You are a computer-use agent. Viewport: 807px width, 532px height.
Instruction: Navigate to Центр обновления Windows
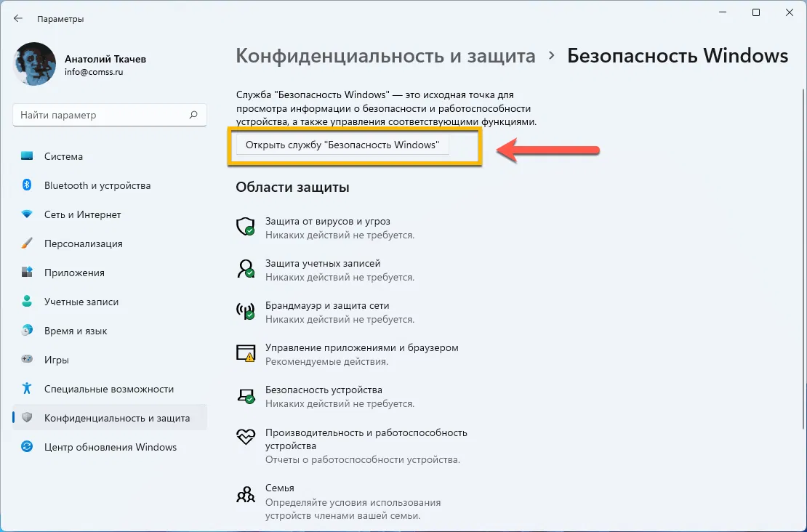click(110, 447)
